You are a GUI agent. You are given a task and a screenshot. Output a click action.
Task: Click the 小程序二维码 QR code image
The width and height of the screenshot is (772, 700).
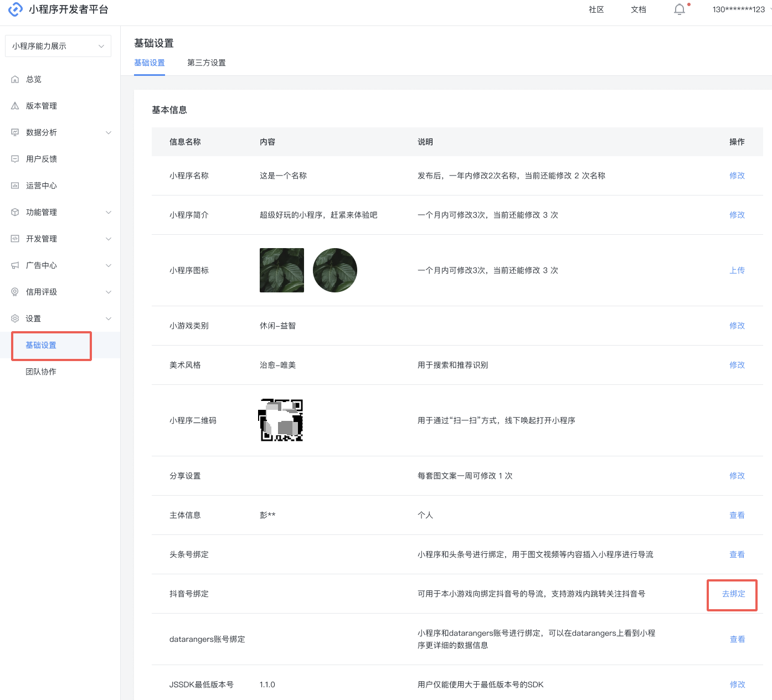[x=281, y=420]
